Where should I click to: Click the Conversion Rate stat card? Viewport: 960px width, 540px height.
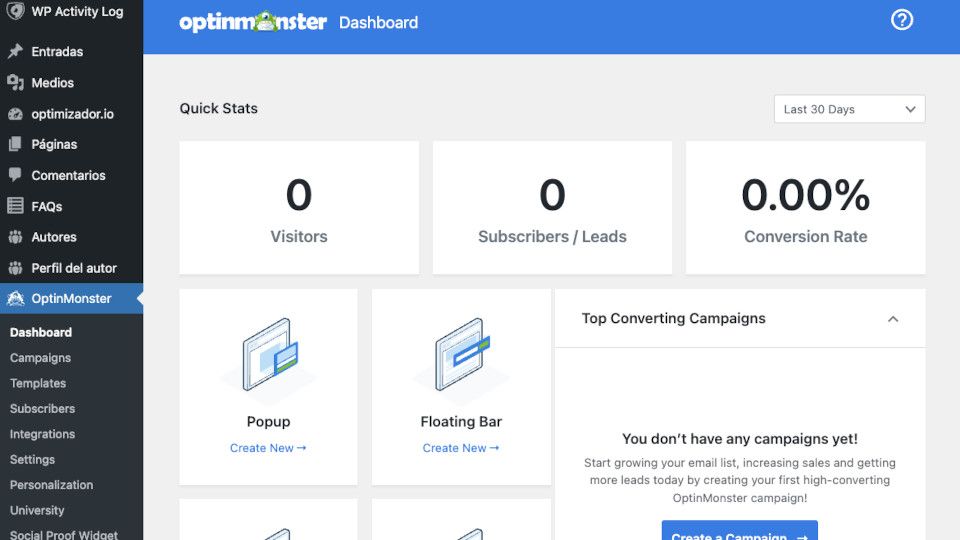[806, 208]
